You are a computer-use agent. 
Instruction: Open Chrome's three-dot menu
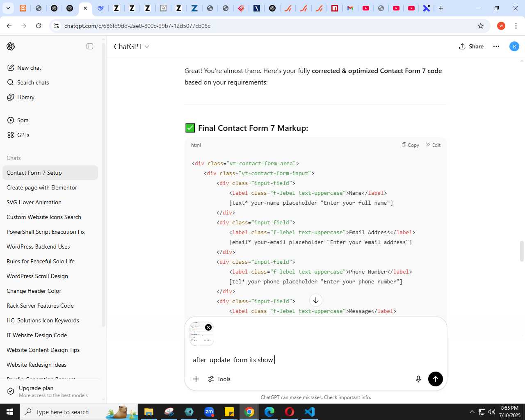pyautogui.click(x=516, y=26)
